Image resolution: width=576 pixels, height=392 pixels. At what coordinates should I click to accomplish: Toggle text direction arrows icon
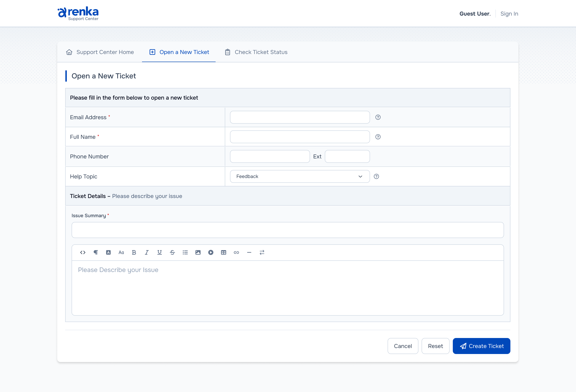point(262,252)
